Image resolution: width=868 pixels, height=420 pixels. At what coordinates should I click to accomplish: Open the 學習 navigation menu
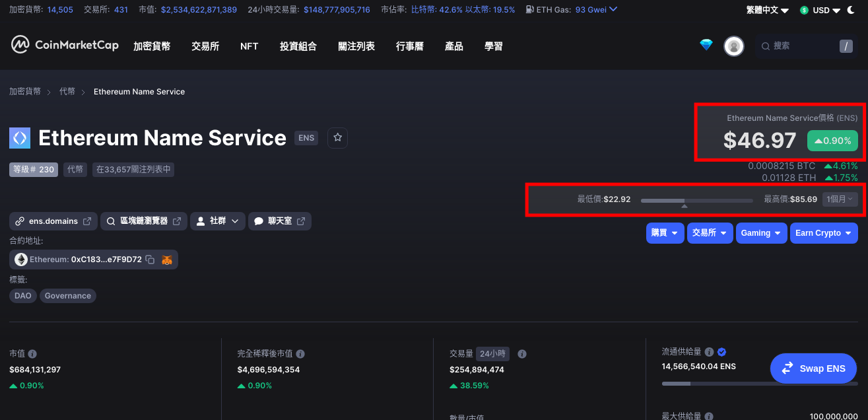[494, 46]
